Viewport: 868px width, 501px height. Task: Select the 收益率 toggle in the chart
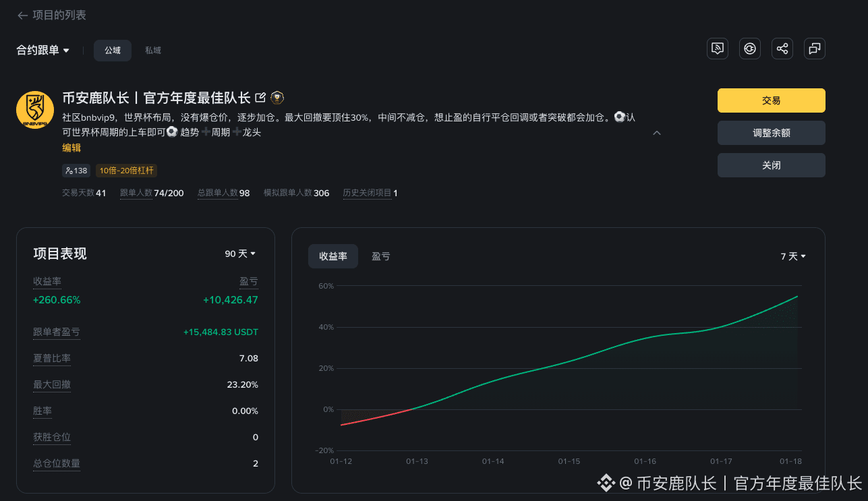pos(332,256)
